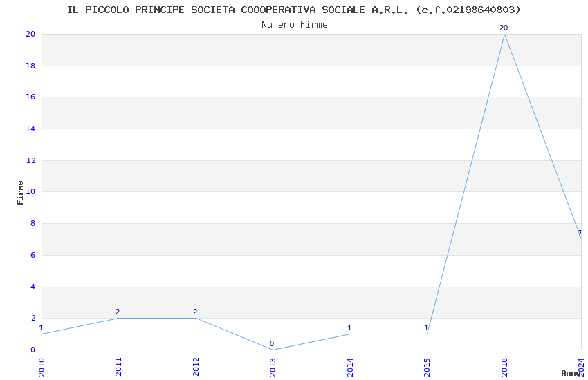Click the subtitle Numero Firme
This screenshot has width=588, height=380.
[x=295, y=25]
